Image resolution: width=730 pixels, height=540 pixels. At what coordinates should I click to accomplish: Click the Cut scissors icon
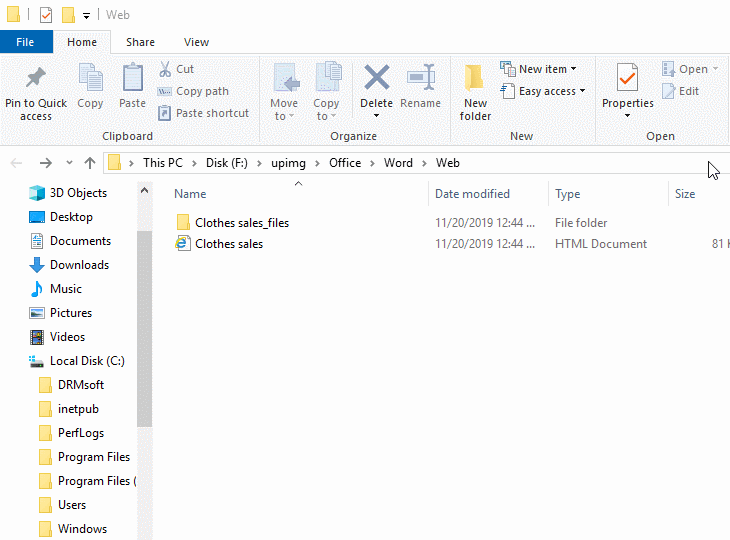click(165, 69)
